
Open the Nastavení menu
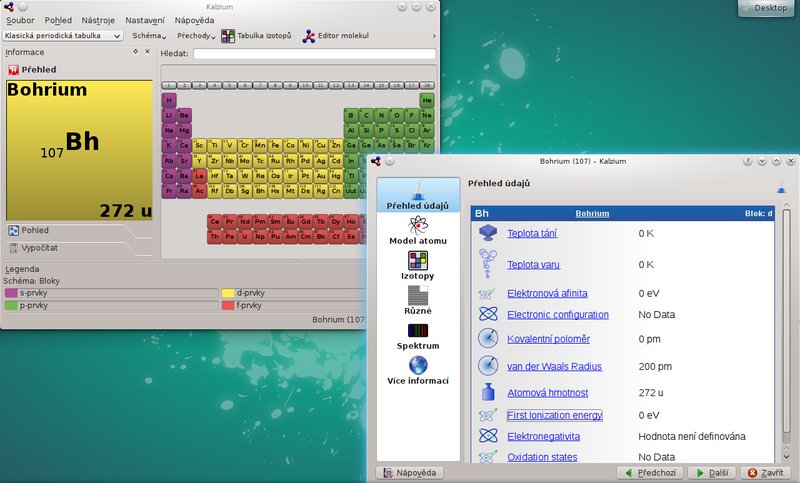145,20
